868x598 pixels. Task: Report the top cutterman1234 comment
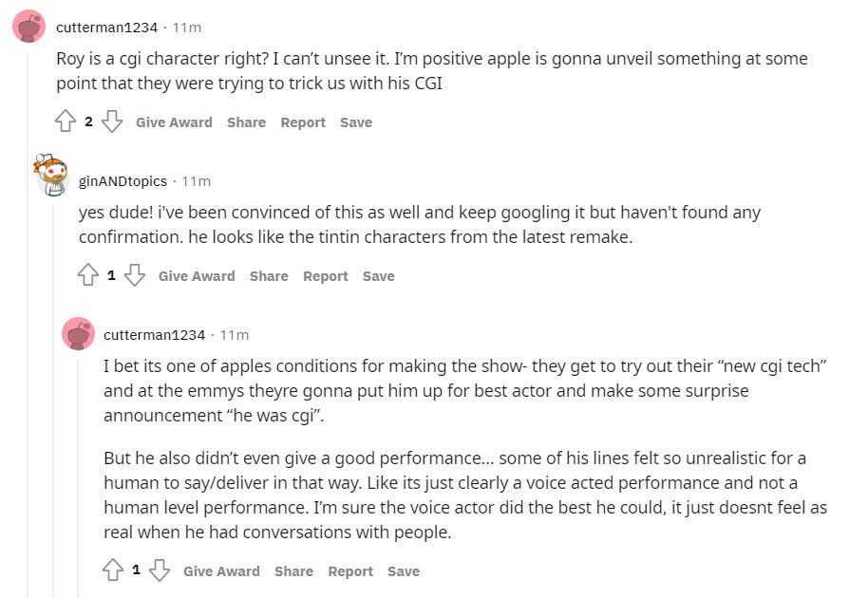(303, 122)
